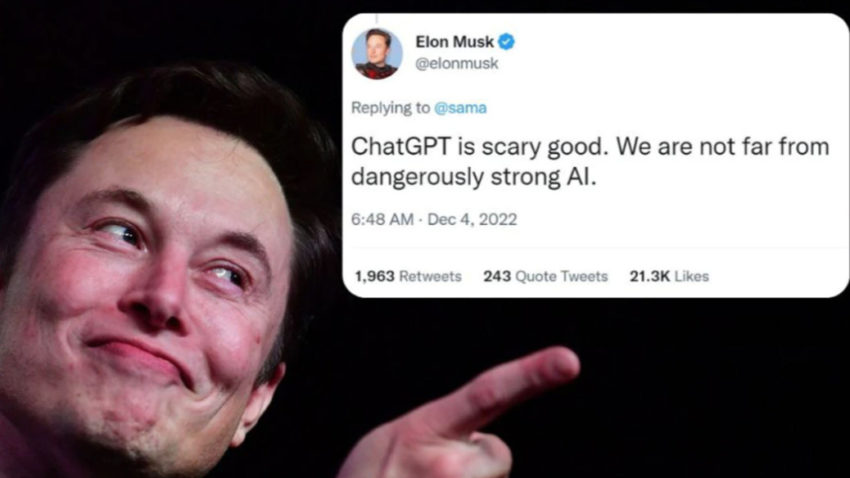The width and height of the screenshot is (850, 478).
Task: Open the tweet author's profile avatar
Action: (377, 54)
